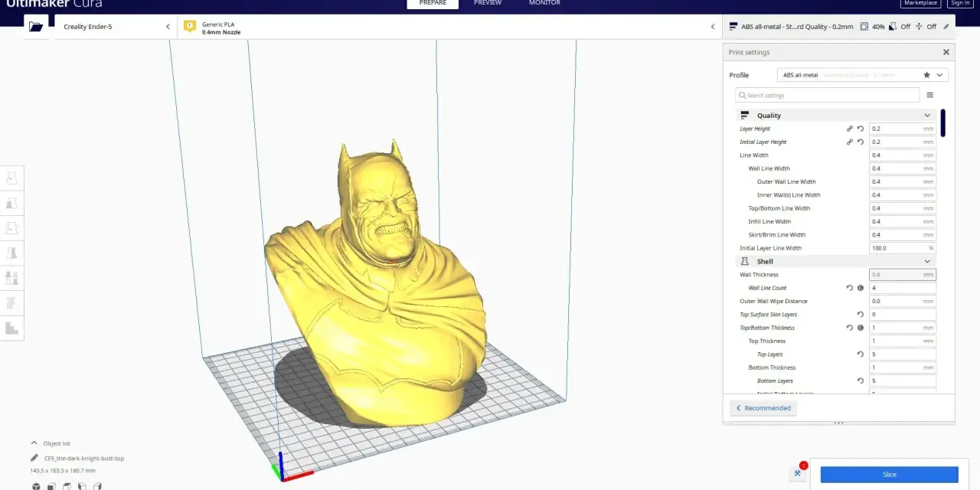Click '143.5 x 163.3 x 180.7 mm' dimensions
Screen dimensions: 980x490
point(63,470)
